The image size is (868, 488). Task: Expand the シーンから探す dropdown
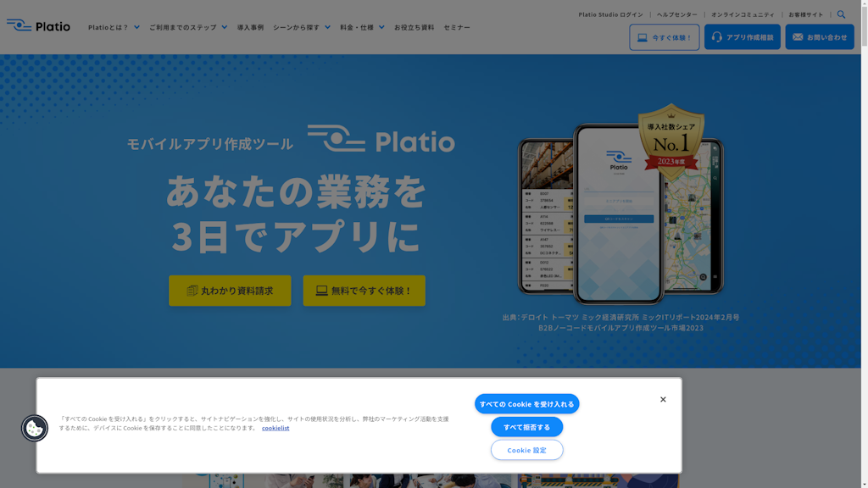(301, 27)
